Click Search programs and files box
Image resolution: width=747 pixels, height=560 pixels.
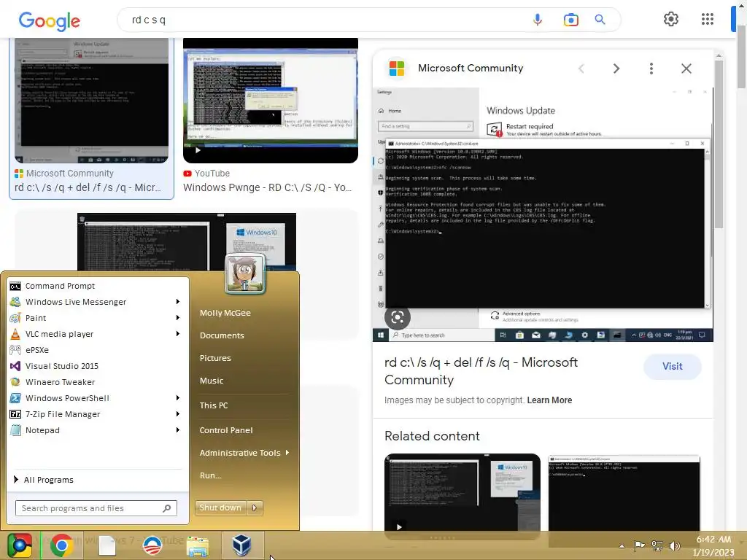click(x=96, y=508)
